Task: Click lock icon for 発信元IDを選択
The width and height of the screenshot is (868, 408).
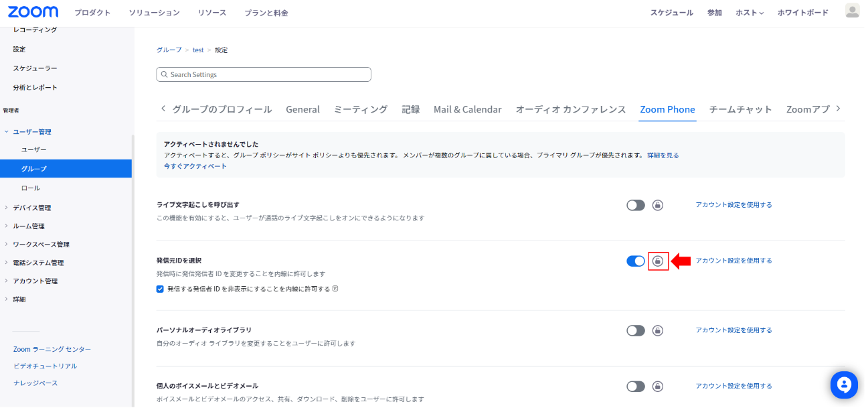Action: 658,261
